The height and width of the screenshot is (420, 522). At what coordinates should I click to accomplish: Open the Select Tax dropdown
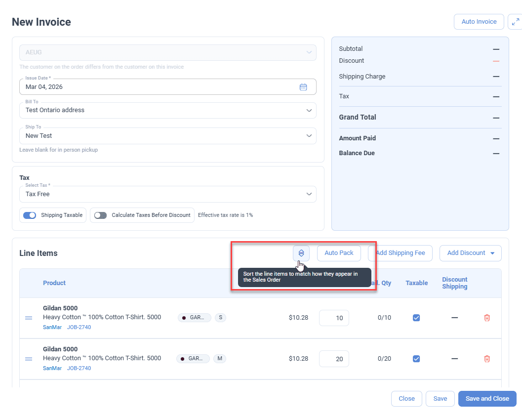click(309, 194)
